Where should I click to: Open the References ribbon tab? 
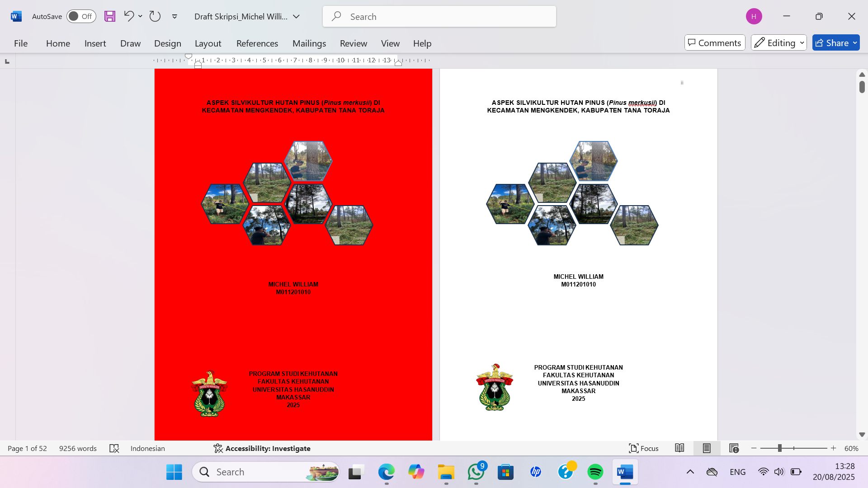(257, 43)
